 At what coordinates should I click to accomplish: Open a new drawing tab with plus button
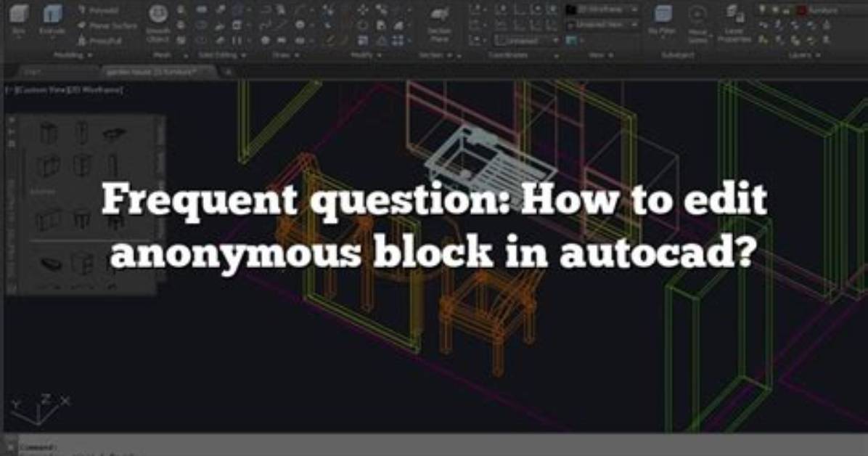(227, 72)
